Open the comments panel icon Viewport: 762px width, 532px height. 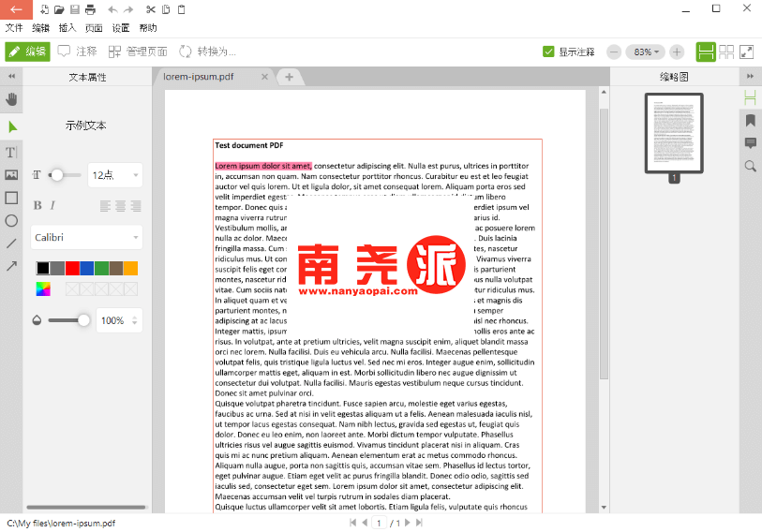tap(751, 143)
